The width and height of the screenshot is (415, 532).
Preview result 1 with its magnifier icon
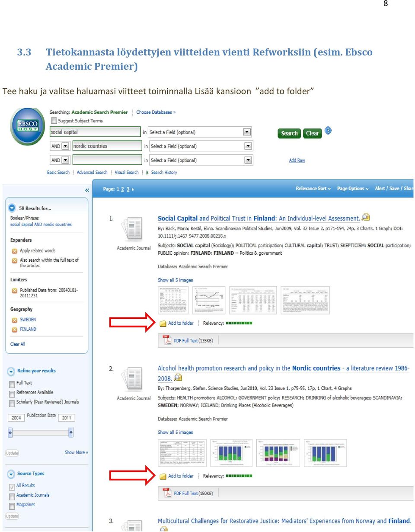pos(366,217)
